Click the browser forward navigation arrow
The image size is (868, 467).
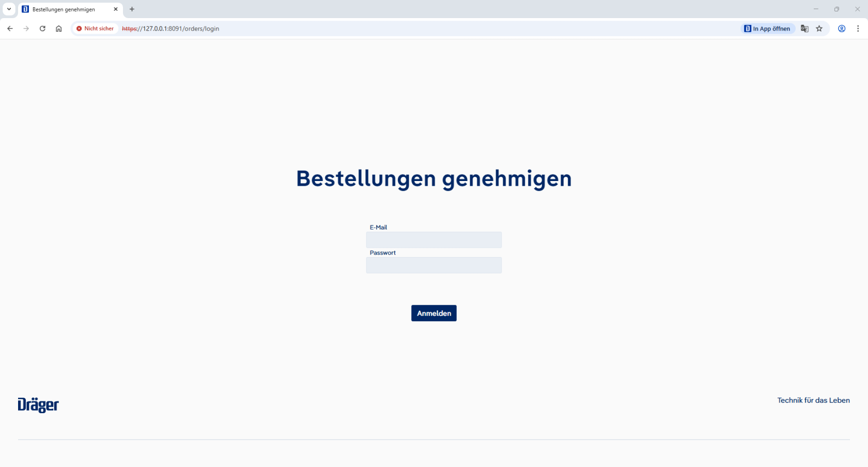(26, 28)
